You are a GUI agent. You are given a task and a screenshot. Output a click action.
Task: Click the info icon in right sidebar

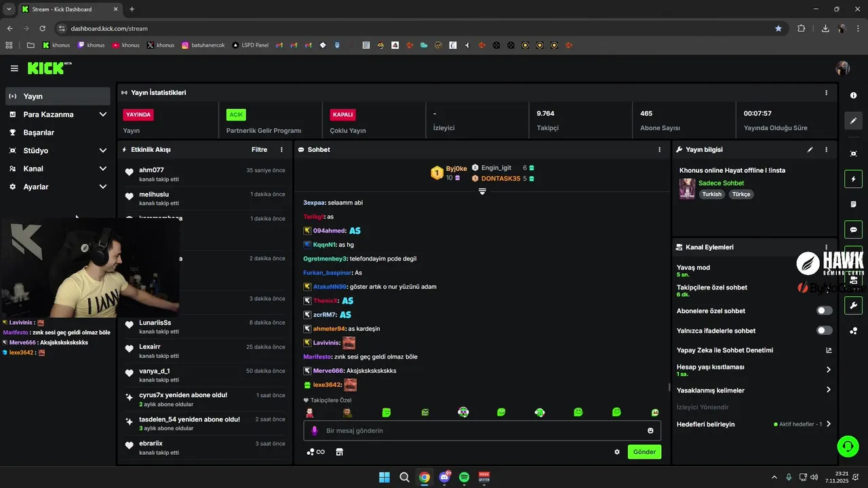click(854, 96)
